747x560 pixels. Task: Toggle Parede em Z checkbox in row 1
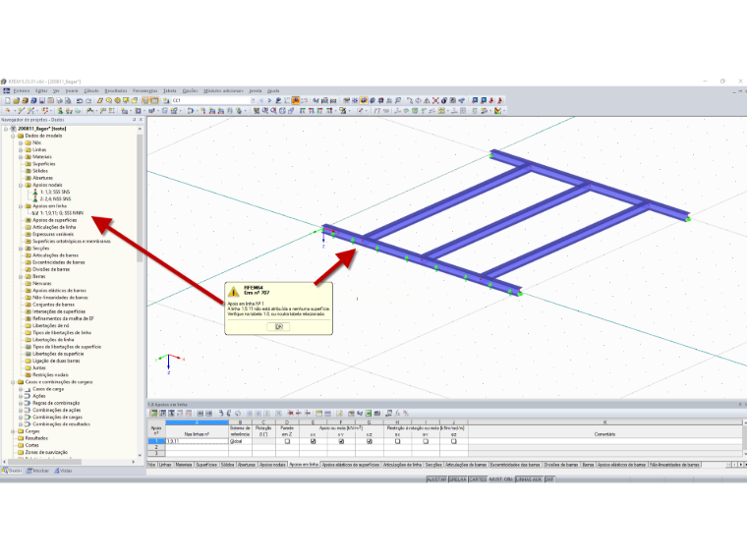pyautogui.click(x=287, y=441)
